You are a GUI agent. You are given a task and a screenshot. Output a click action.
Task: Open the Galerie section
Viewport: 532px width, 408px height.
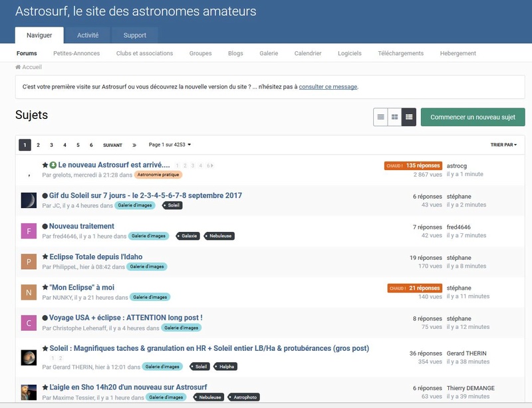269,53
